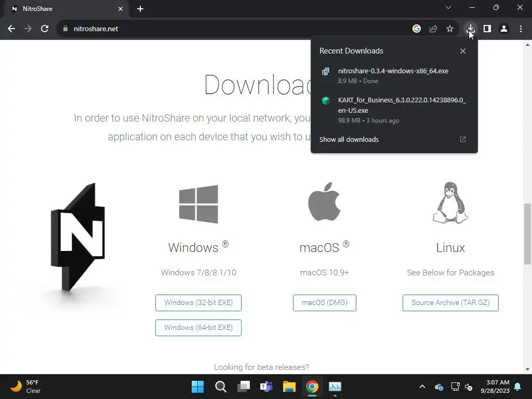Screen dimensions: 532x399
Task: Open the monitor app on taskbar
Action: click(335, 387)
